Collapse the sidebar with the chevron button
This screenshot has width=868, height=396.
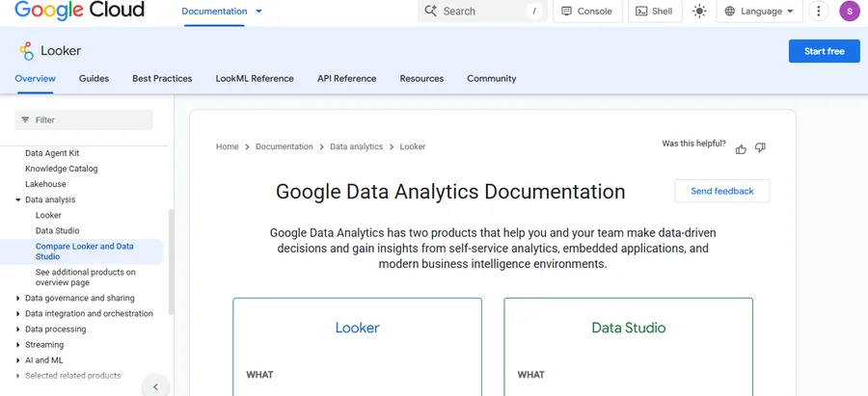point(155,386)
